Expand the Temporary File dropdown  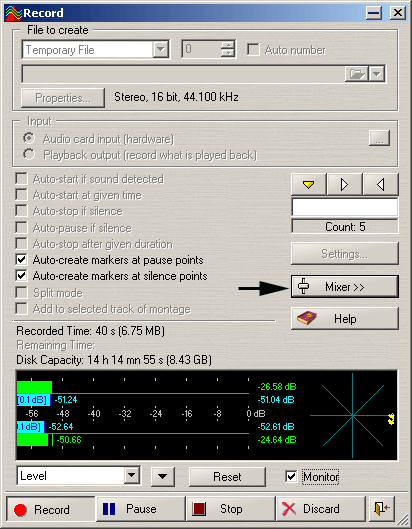click(x=160, y=50)
